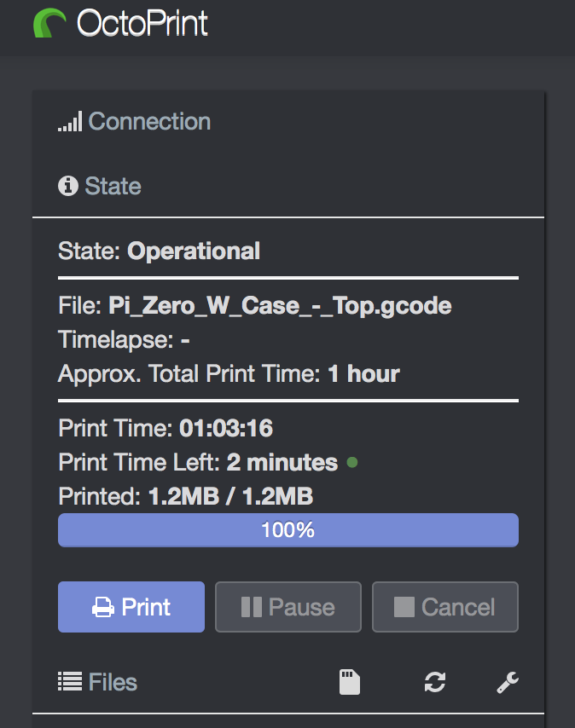This screenshot has height=728, width=575.
Task: Click the info circle State icon
Action: (67, 186)
